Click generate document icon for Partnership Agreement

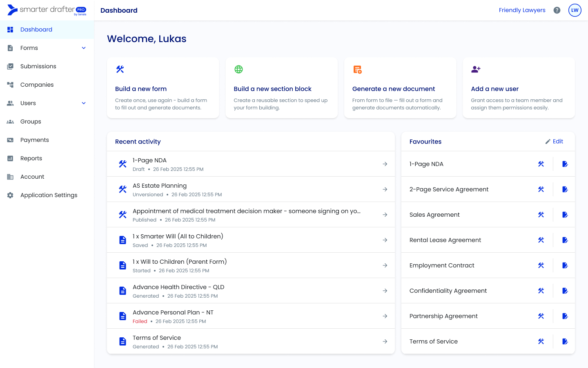tap(565, 316)
